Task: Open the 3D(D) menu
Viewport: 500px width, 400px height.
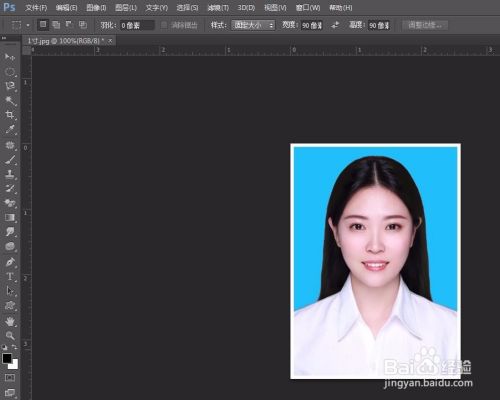Action: click(246, 8)
